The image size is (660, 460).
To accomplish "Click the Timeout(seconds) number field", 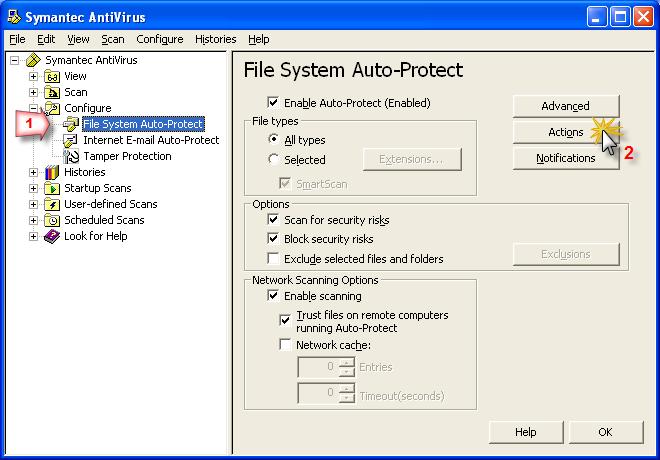I will tap(318, 393).
